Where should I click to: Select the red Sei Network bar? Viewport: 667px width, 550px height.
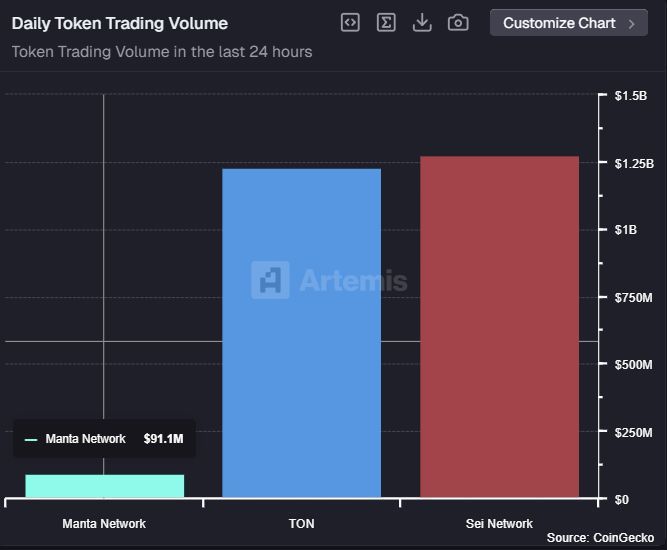click(499, 327)
